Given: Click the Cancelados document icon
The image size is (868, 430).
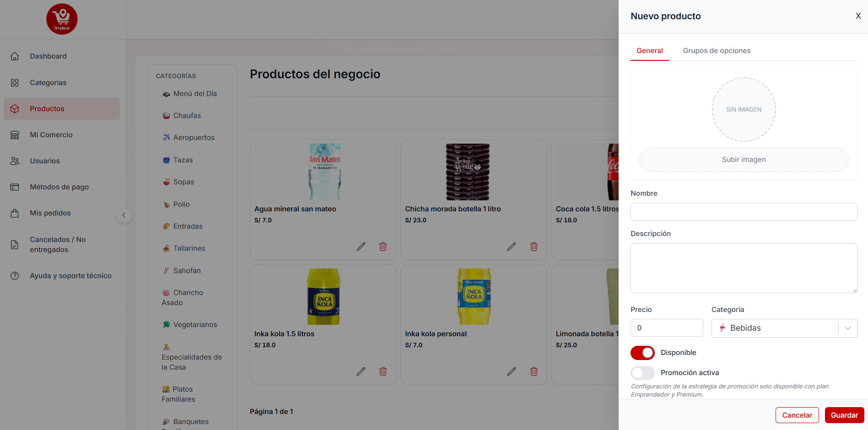Looking at the screenshot, I should tap(15, 245).
